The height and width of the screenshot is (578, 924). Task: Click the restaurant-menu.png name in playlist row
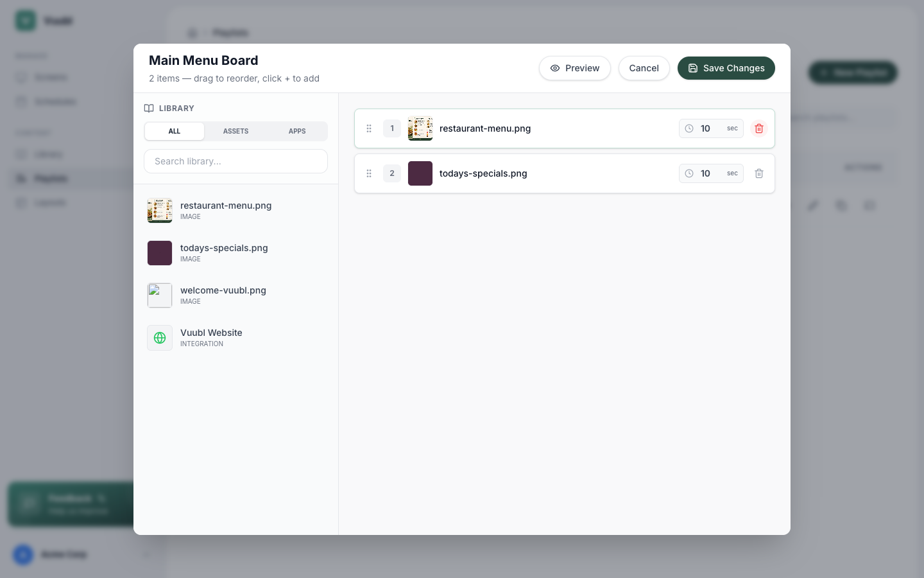[x=485, y=128]
